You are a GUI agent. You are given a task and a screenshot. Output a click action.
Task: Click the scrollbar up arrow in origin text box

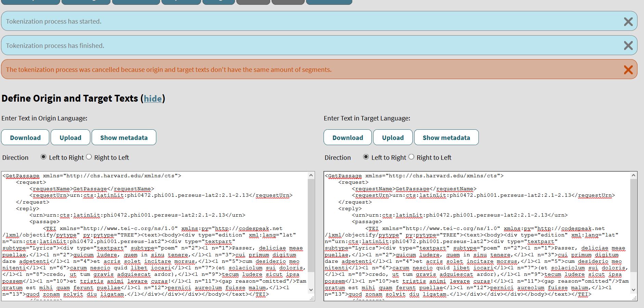click(x=311, y=175)
